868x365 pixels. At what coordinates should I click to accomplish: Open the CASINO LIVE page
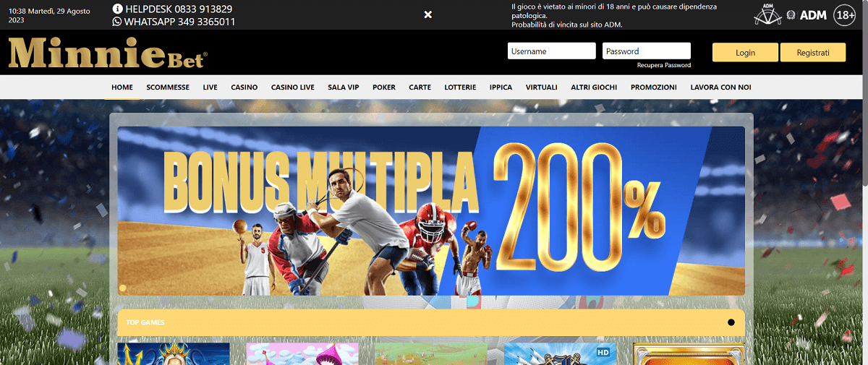(x=293, y=87)
